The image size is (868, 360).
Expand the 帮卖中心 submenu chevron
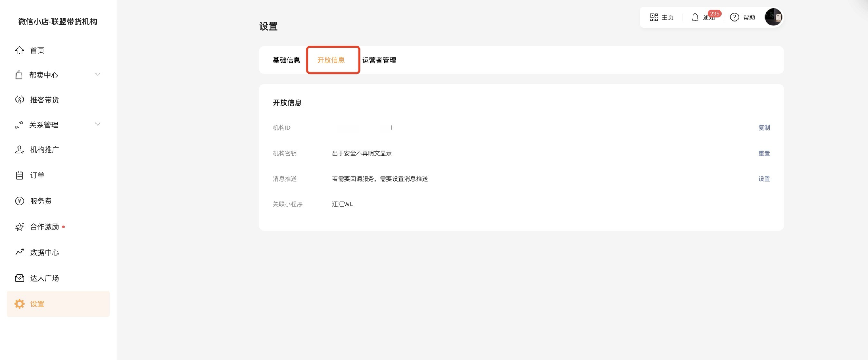click(x=98, y=75)
